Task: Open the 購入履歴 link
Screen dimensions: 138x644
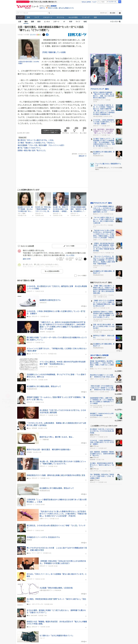Action: click(x=112, y=13)
